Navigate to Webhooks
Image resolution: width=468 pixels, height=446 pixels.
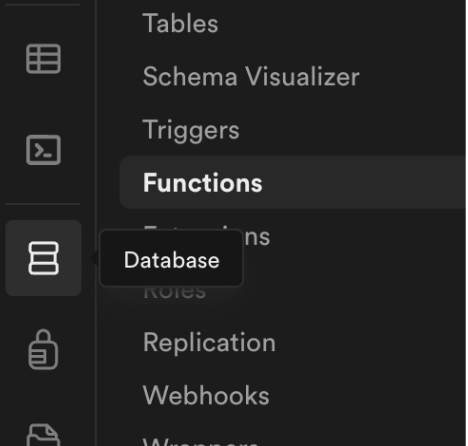click(206, 395)
